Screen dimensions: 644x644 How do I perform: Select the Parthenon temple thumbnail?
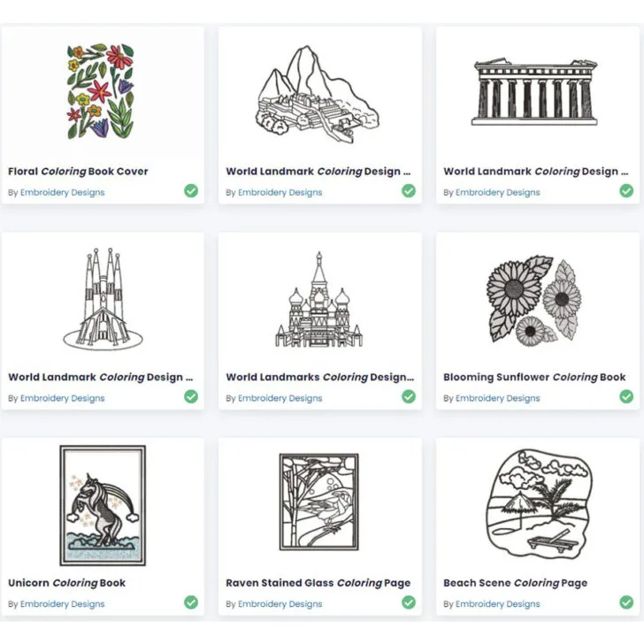[x=534, y=91]
